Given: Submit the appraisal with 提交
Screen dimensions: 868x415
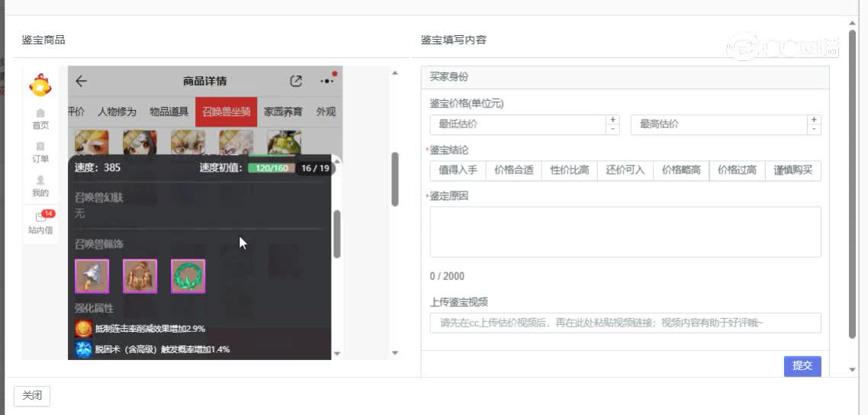Looking at the screenshot, I should 802,365.
